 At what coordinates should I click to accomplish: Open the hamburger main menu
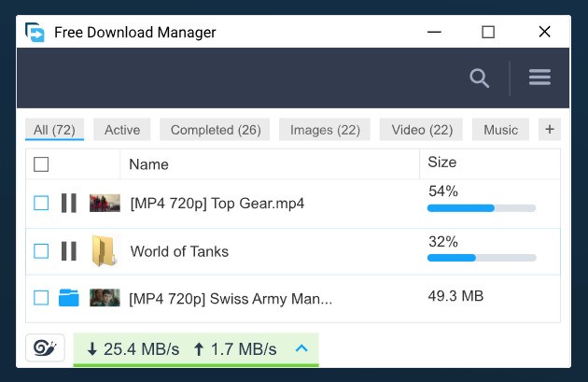pyautogui.click(x=539, y=78)
